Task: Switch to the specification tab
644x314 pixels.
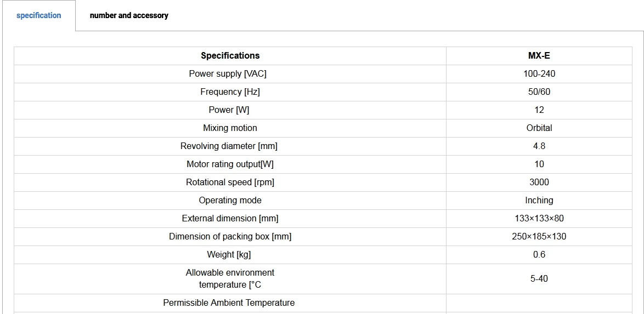Action: pyautogui.click(x=38, y=15)
